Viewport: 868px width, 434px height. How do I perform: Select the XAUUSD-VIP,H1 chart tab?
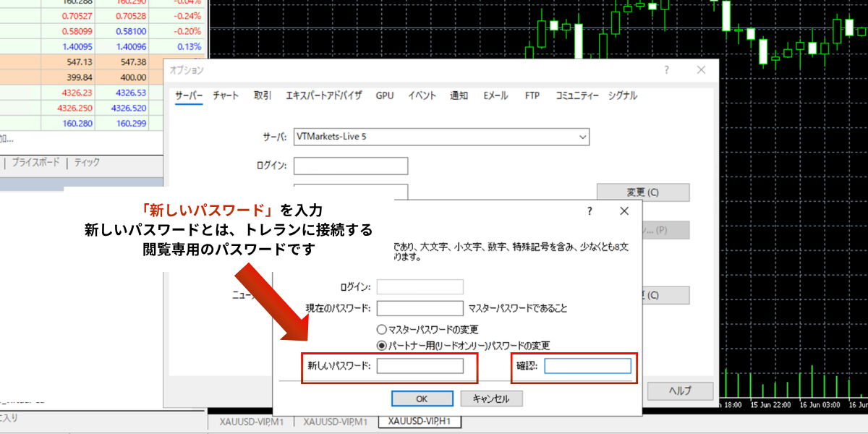(420, 422)
